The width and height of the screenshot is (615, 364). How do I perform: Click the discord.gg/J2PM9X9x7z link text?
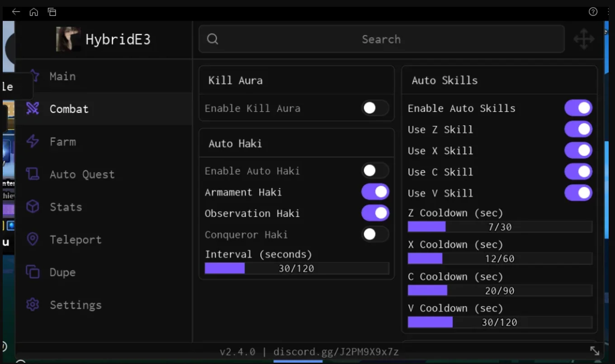click(x=336, y=352)
